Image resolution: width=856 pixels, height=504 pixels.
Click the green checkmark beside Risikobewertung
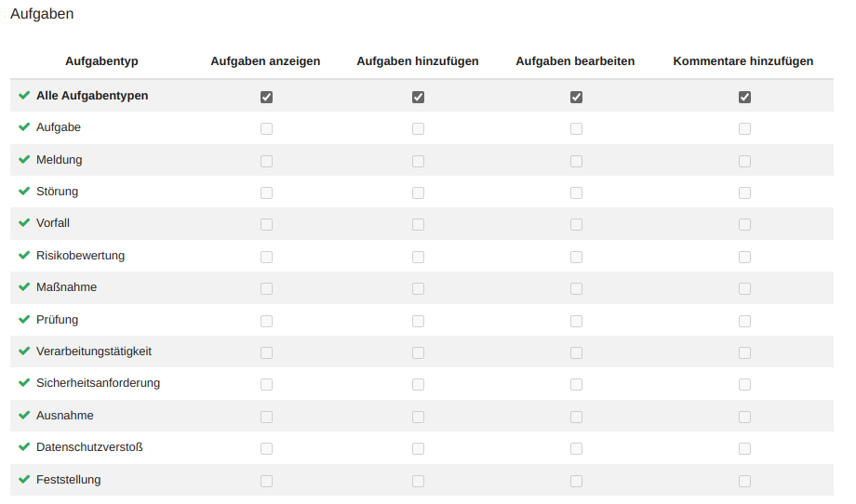[24, 256]
